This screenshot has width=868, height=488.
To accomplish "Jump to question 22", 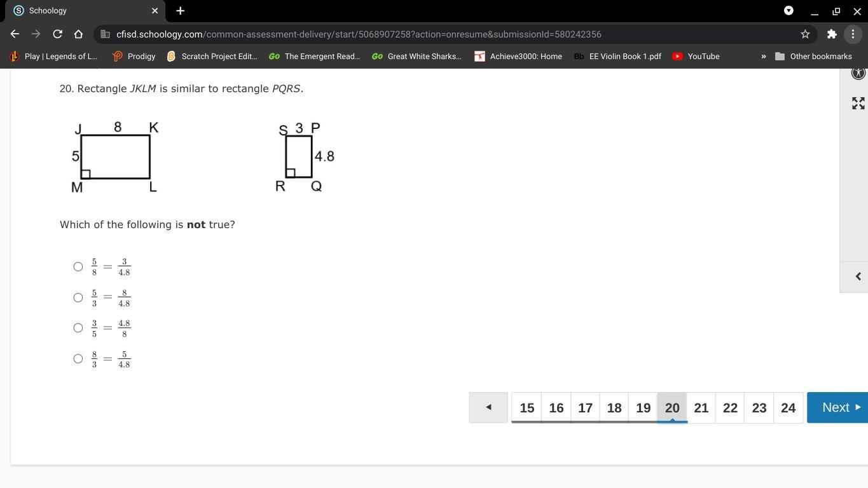I will click(730, 407).
